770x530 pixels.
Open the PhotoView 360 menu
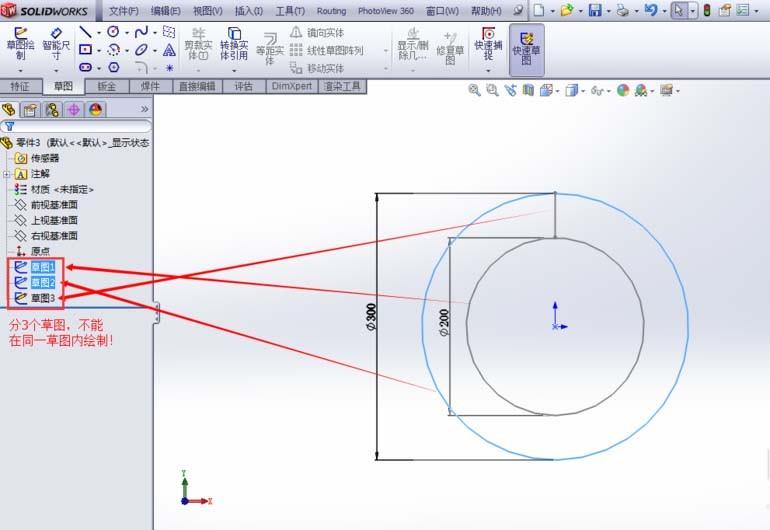[385, 11]
